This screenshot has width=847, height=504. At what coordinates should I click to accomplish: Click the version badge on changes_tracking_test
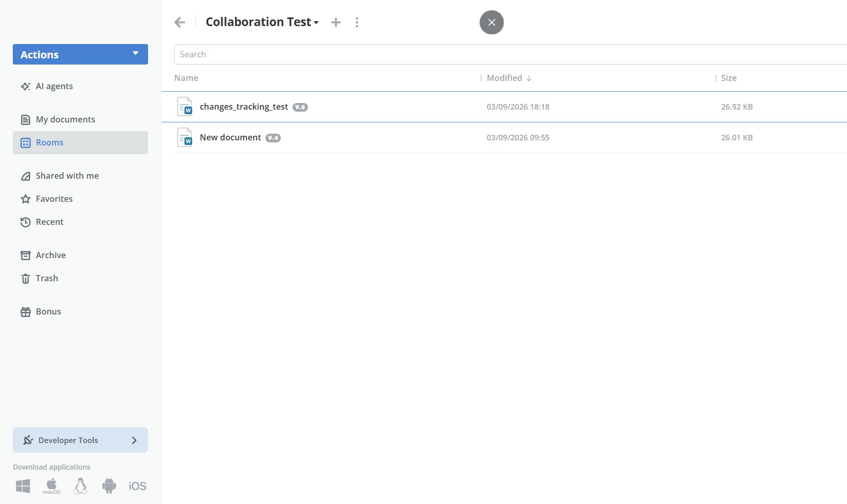(300, 107)
